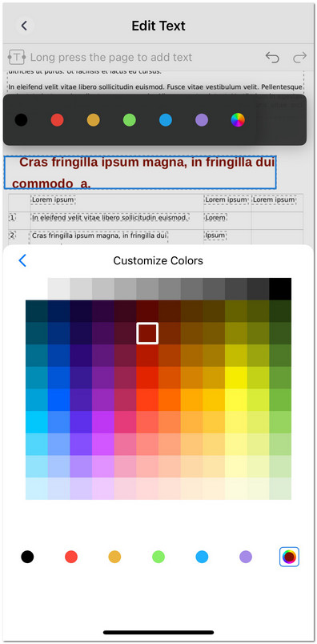This screenshot has width=317, height=644.
Task: Tap table cell 'In eleifend velit vitae libero sollicitudin euismod.'
Action: 110,218
